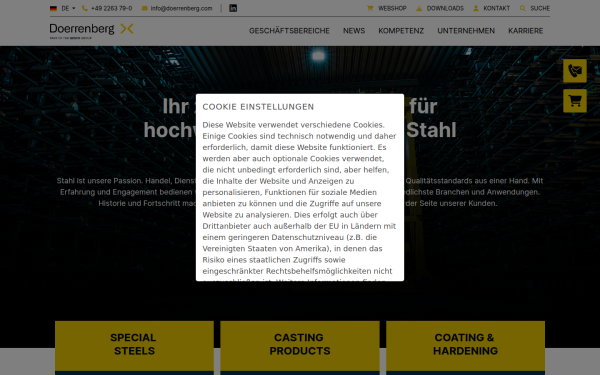Click the COOKIE EINSTELLUNGEN heading
600x375 pixels.
(x=258, y=107)
